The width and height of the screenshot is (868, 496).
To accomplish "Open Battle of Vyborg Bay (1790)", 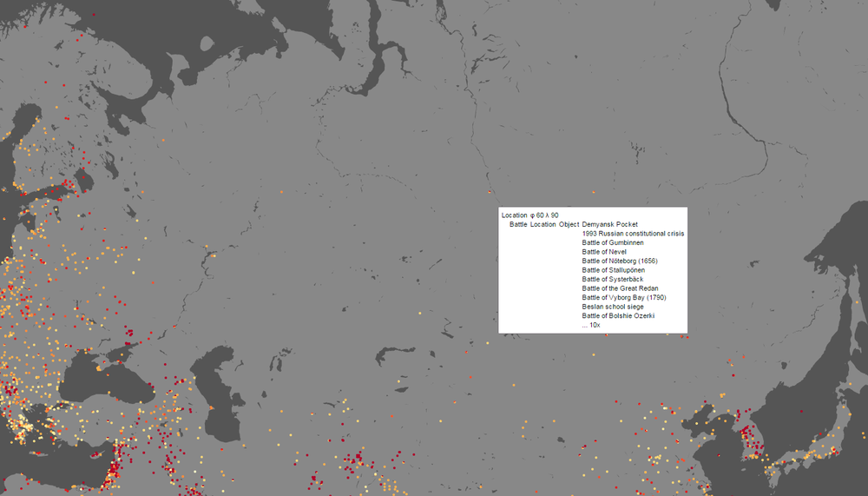I will pyautogui.click(x=624, y=298).
